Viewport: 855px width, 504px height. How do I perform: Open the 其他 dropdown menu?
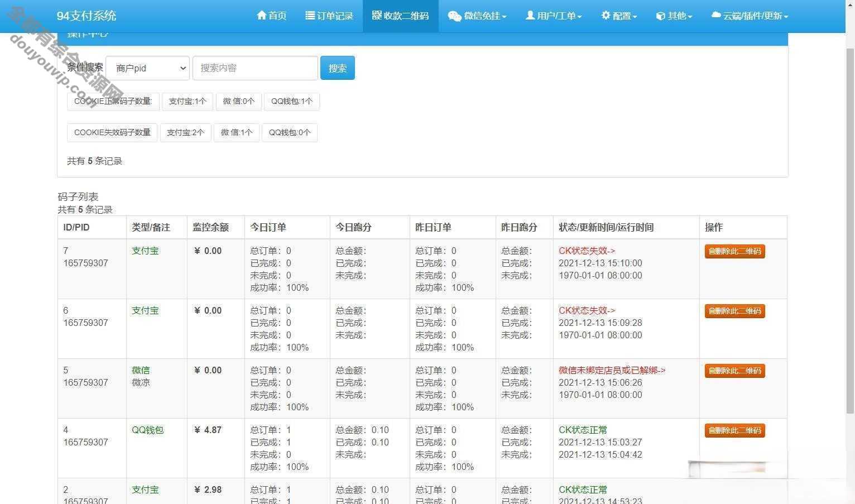click(x=674, y=16)
